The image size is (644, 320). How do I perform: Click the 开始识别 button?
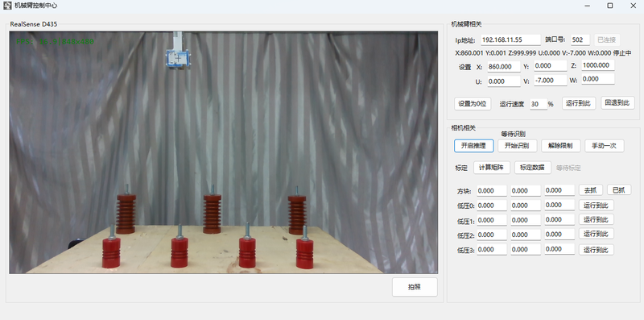517,146
